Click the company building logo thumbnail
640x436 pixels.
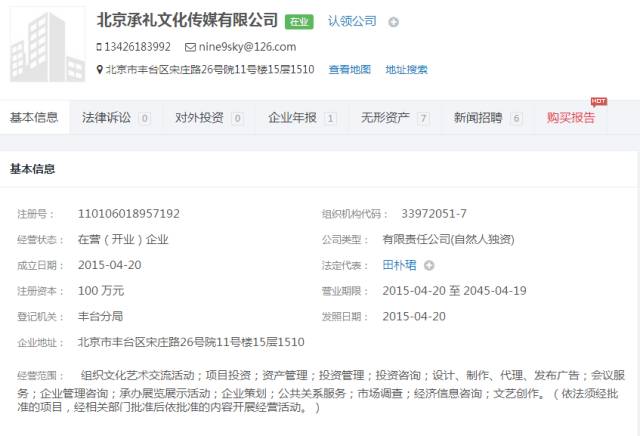click(x=47, y=44)
